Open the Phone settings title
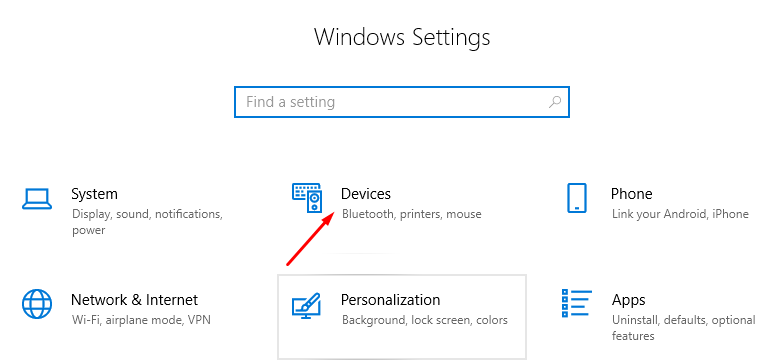The image size is (773, 363). [x=632, y=194]
